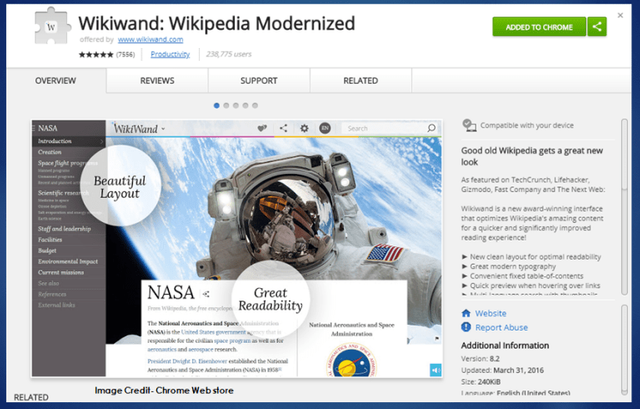Switch to the Related tab
This screenshot has height=409, width=640.
360,81
